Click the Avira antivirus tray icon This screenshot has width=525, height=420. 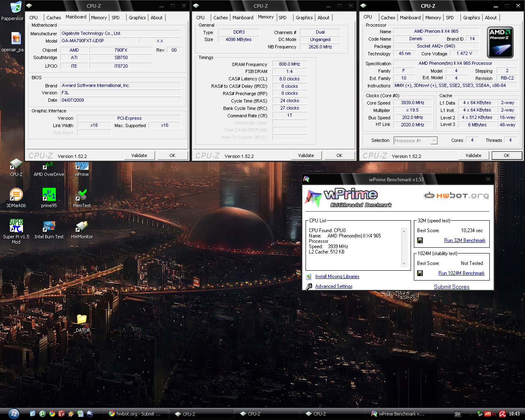click(x=502, y=414)
